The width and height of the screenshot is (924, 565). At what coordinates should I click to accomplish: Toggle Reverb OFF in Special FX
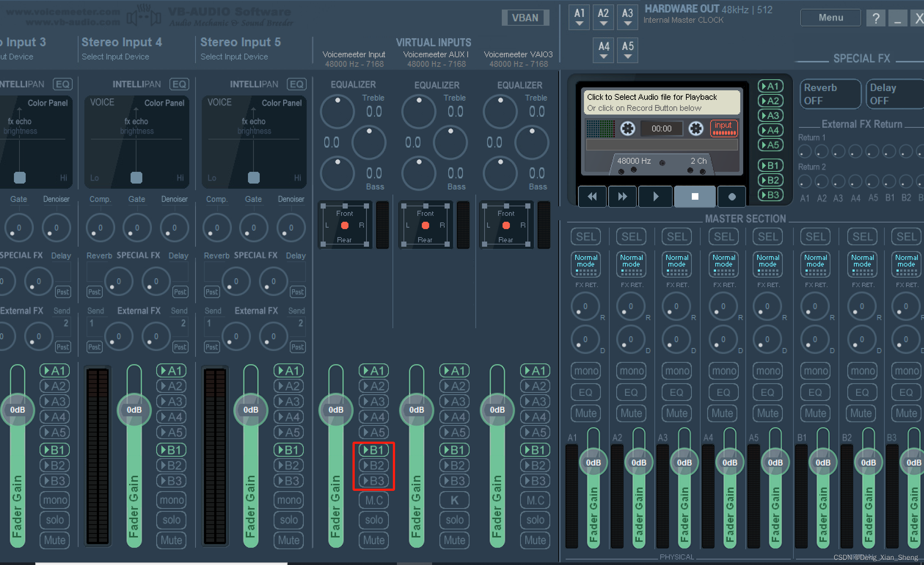830,94
